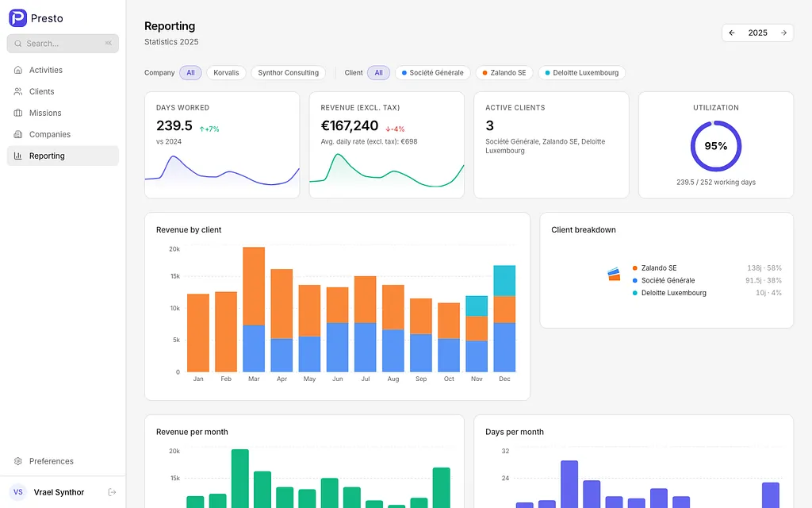812x508 pixels.
Task: Select Reporting in the sidebar
Action: point(63,156)
